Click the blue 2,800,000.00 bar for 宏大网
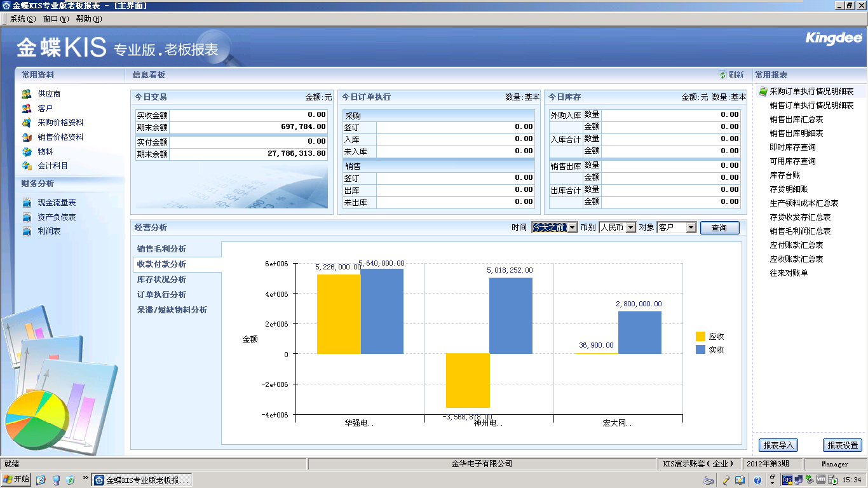 (640, 332)
